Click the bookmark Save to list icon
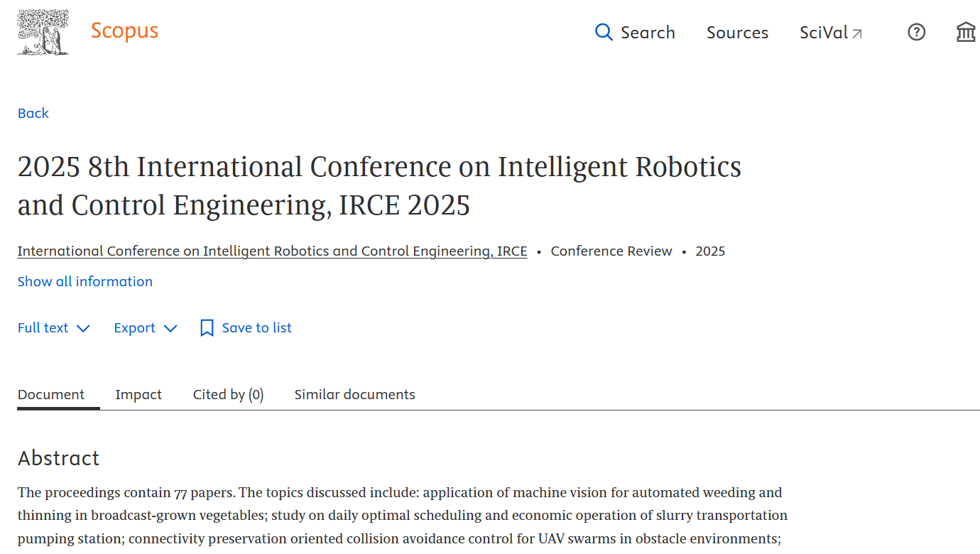Viewport: 980px width, 554px height. [207, 328]
